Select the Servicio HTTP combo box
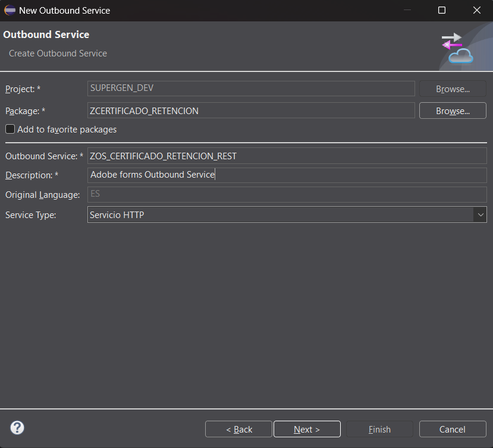 268,214
